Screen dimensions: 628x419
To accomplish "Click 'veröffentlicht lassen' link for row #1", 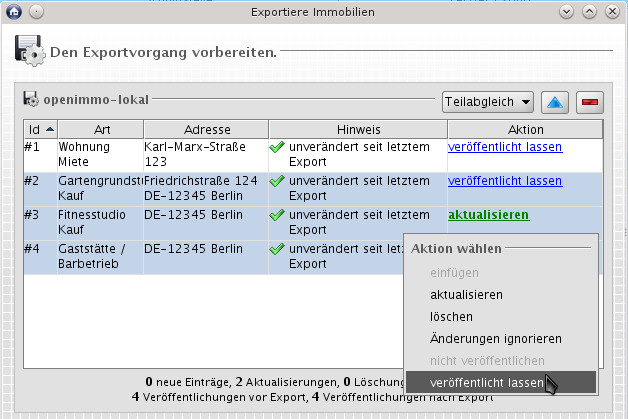I will [x=505, y=147].
